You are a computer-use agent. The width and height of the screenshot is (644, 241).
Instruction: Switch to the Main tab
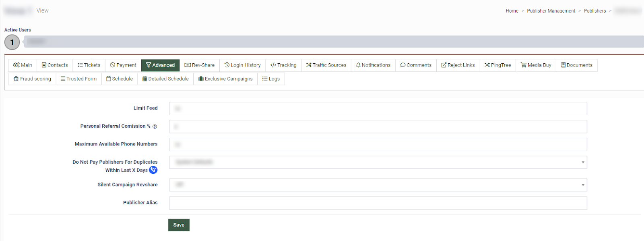click(x=23, y=65)
